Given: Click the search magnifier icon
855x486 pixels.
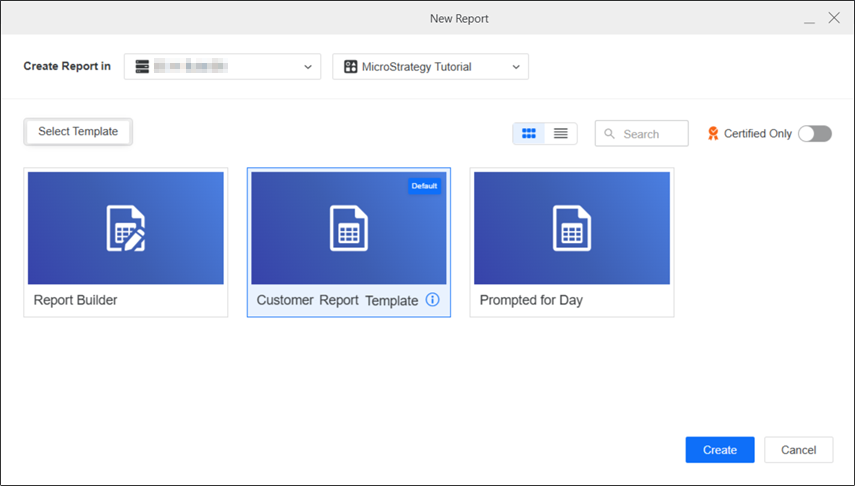Looking at the screenshot, I should 610,134.
